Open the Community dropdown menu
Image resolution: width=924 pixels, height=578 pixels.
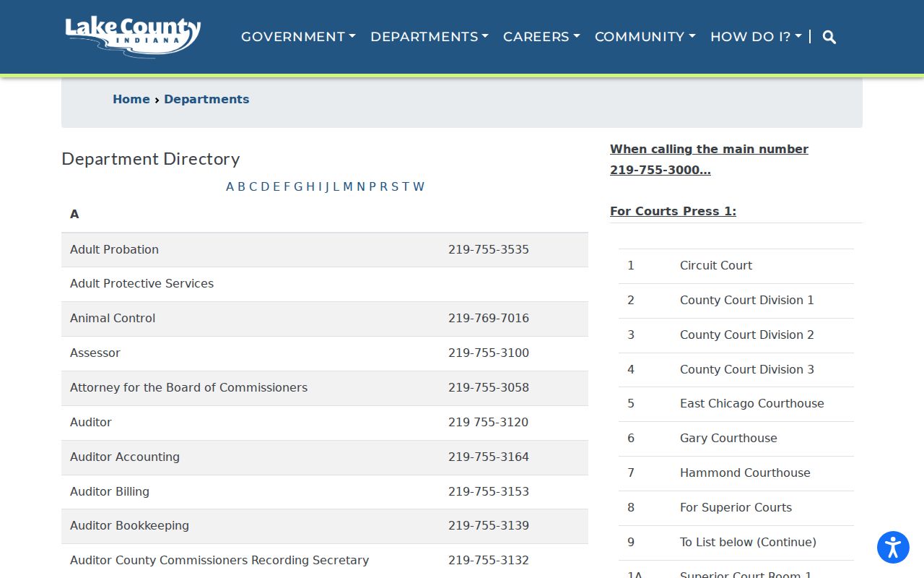coord(645,37)
